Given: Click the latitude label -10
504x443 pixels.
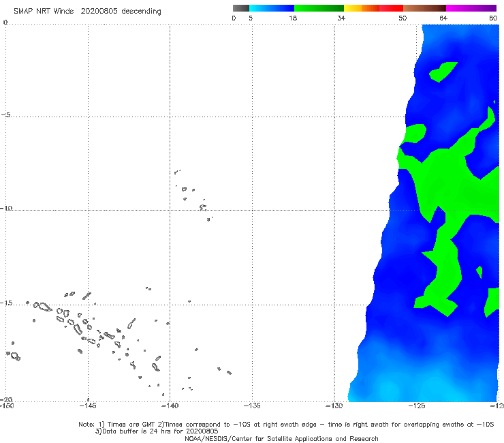Looking at the screenshot, I should [5, 208].
